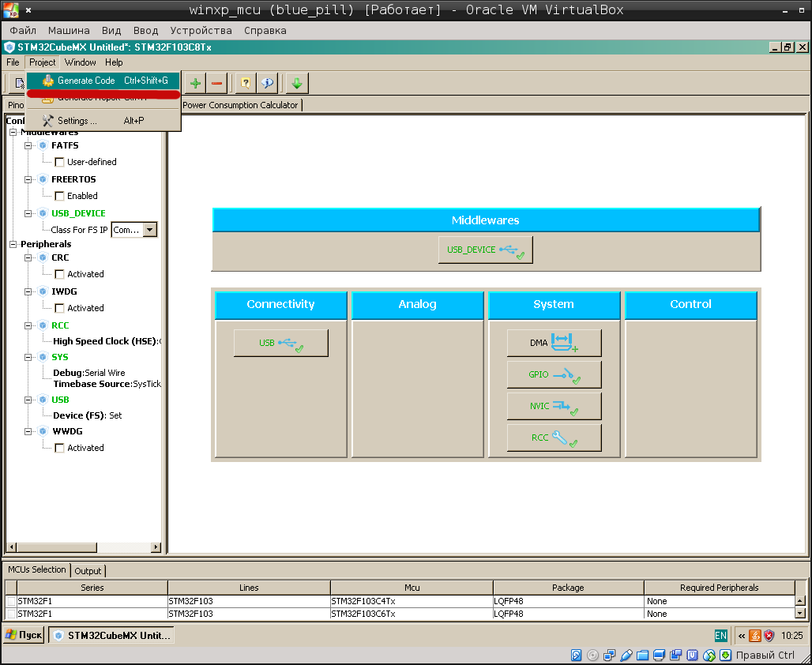Open the Class For FS IP dropdown

pos(149,230)
